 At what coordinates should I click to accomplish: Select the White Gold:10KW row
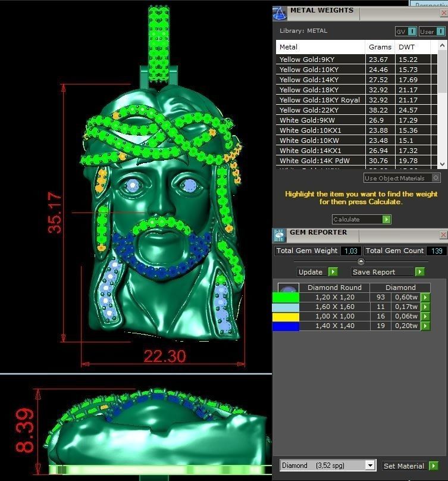click(356, 140)
